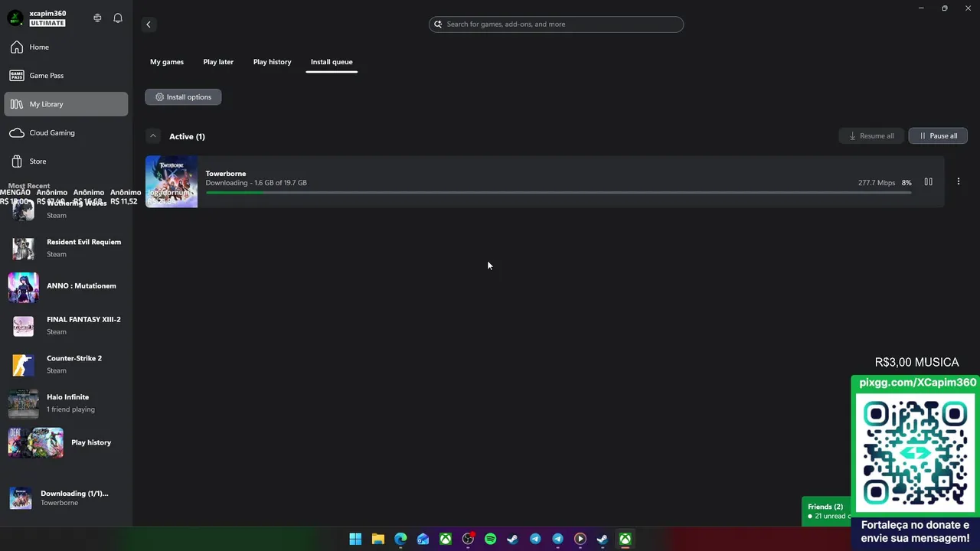
Task: Switch to Play history tab
Action: [x=272, y=62]
